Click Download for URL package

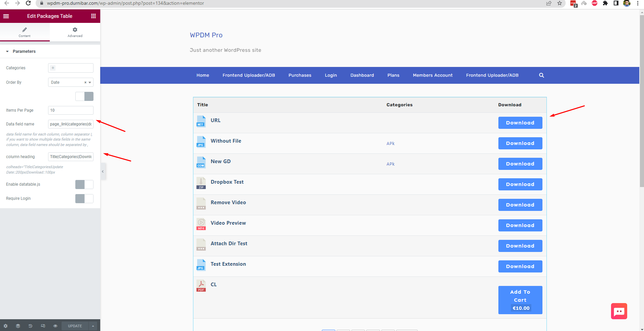(520, 123)
